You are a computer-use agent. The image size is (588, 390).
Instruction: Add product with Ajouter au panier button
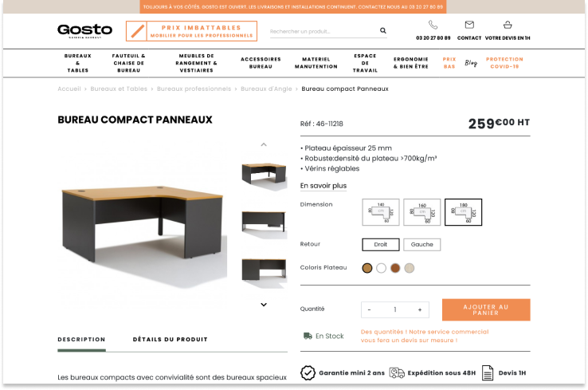coord(486,309)
